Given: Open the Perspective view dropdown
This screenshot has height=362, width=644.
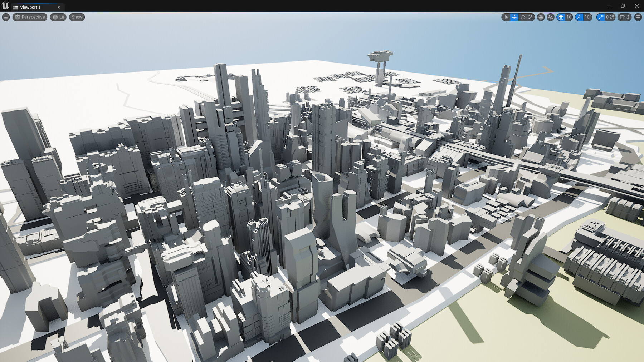Looking at the screenshot, I should click(x=30, y=17).
